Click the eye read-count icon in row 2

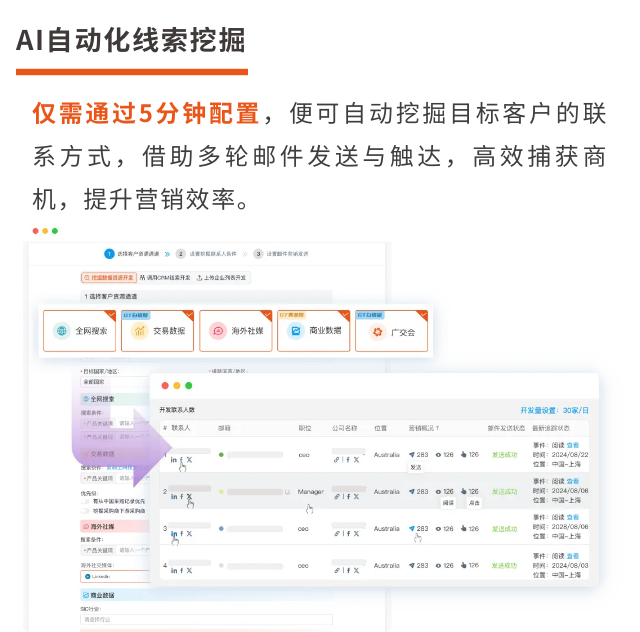(438, 492)
